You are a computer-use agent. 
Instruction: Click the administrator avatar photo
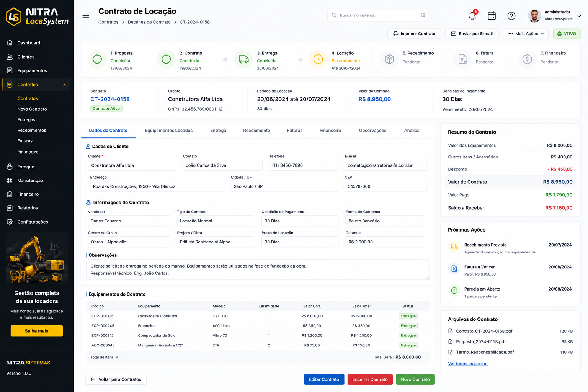click(534, 16)
